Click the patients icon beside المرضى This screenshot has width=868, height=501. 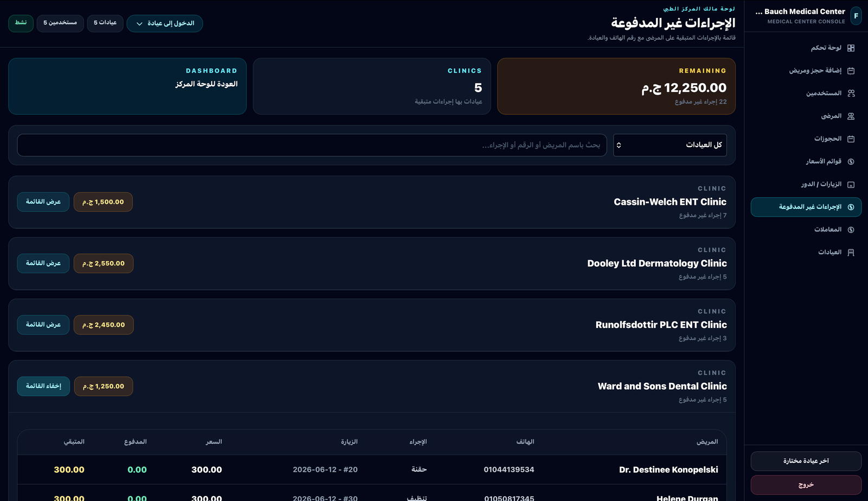(851, 116)
